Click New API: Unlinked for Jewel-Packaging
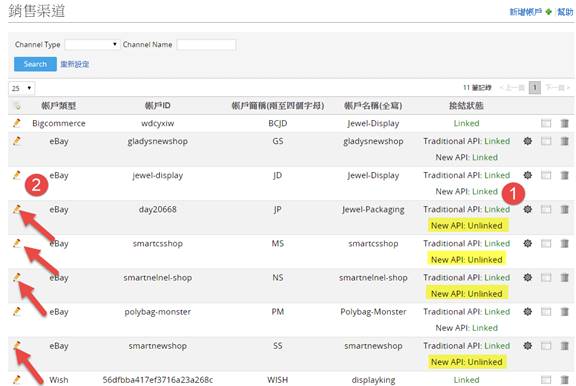576x386 pixels. [467, 226]
